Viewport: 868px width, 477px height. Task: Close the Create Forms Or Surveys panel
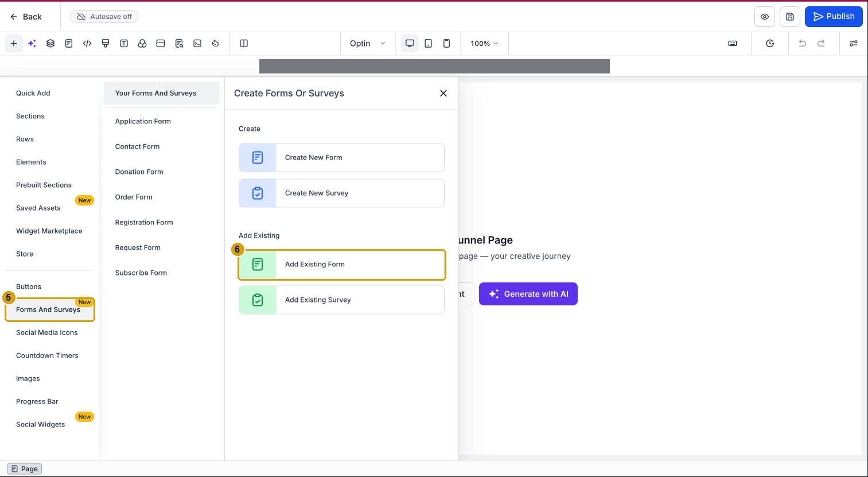(443, 94)
